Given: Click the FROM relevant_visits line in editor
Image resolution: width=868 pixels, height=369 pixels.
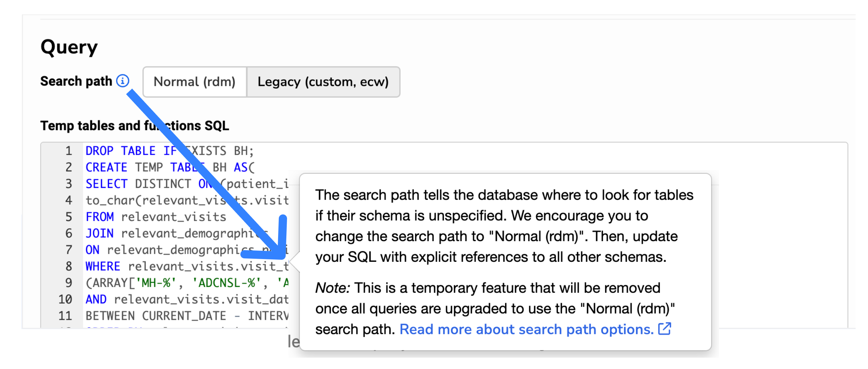Looking at the screenshot, I should pyautogui.click(x=156, y=217).
